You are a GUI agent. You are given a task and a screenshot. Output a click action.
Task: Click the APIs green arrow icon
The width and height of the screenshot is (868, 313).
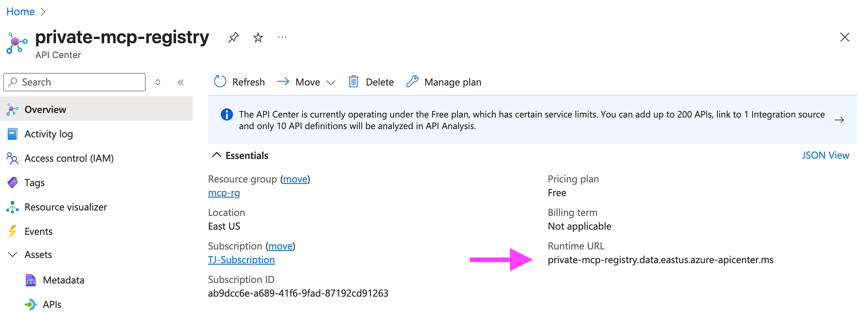coord(30,305)
